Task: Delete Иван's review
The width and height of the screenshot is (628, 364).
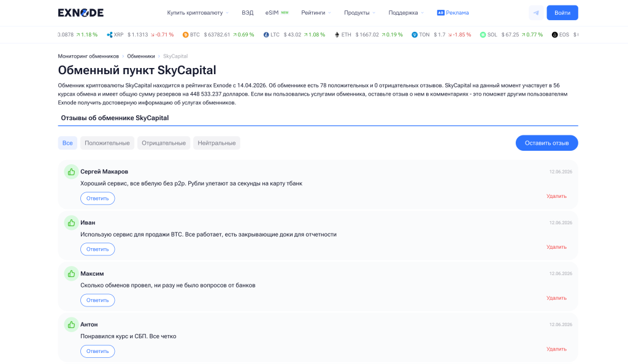Action: click(556, 247)
